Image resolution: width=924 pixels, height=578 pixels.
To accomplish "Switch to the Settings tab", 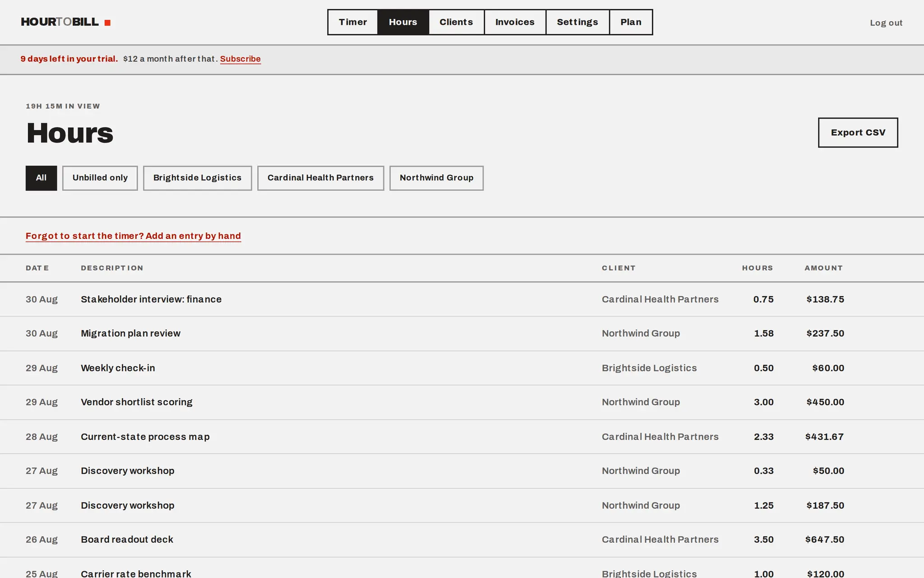I will [577, 22].
